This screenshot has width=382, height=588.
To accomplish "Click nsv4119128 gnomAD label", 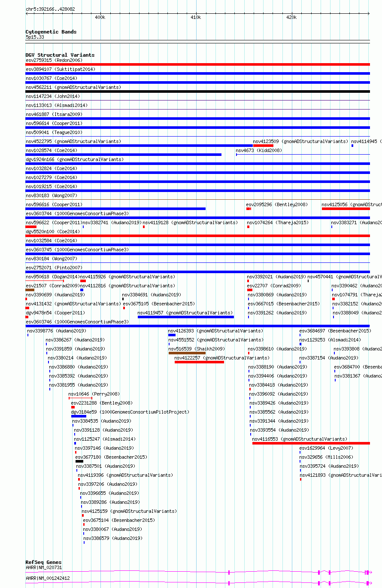I will pos(190,222).
